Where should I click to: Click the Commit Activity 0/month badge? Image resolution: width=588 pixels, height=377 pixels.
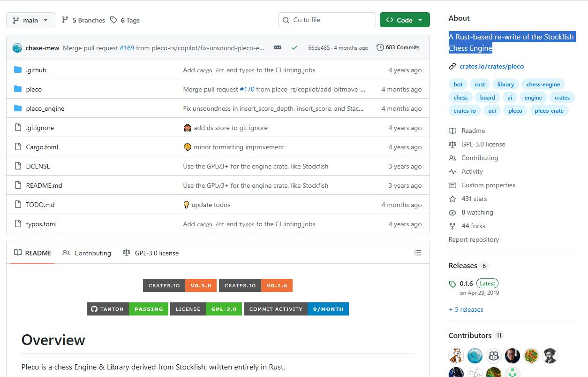point(296,309)
